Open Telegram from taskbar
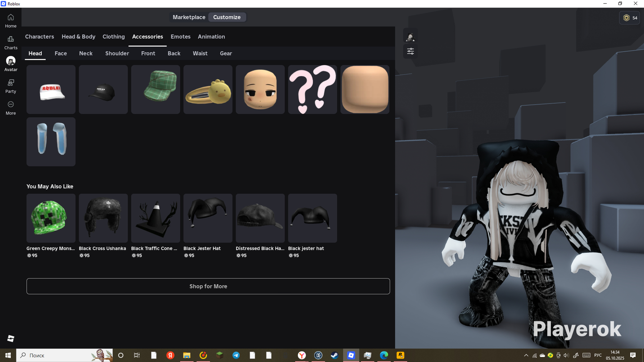The width and height of the screenshot is (644, 362). [236, 355]
